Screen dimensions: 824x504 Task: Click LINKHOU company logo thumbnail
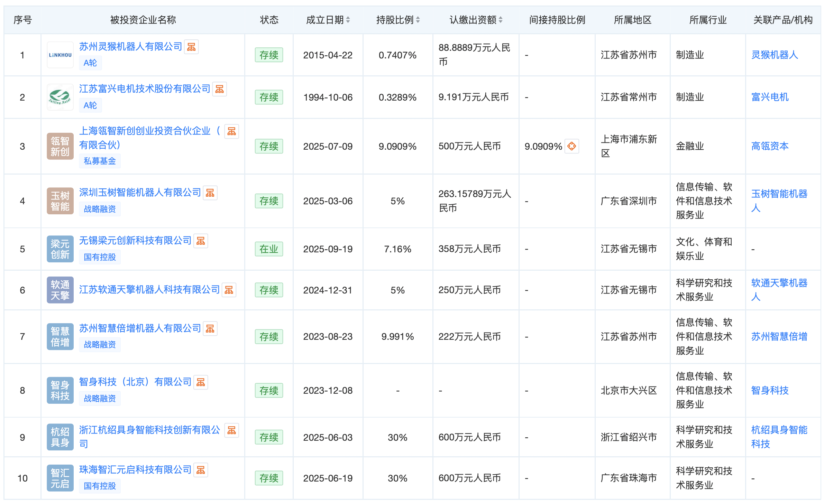pos(60,55)
